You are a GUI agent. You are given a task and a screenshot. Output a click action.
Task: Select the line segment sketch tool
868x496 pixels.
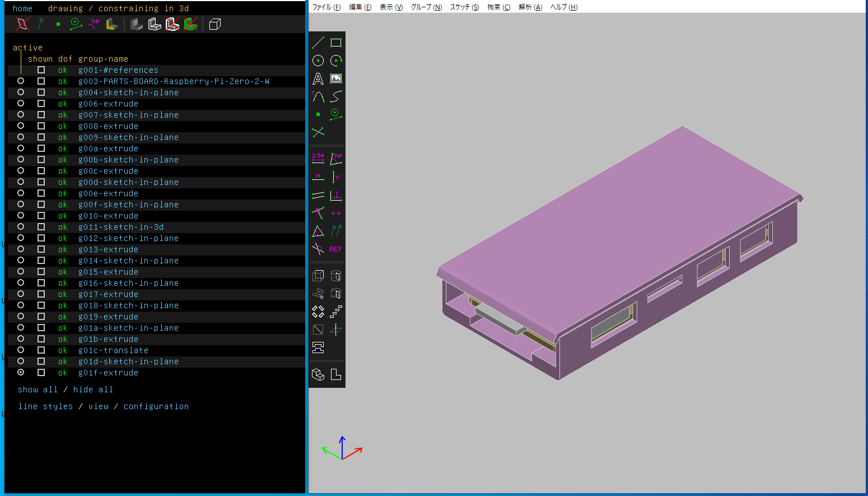(318, 43)
